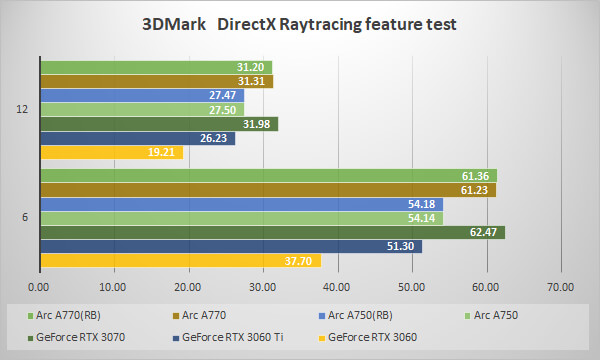Click the light green bar showing 27.50
Image resolution: width=600 pixels, height=360 pixels.
tap(142, 110)
